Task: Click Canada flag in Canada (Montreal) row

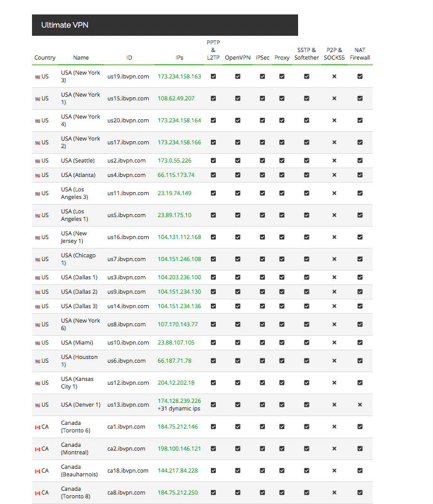Action: (38, 449)
